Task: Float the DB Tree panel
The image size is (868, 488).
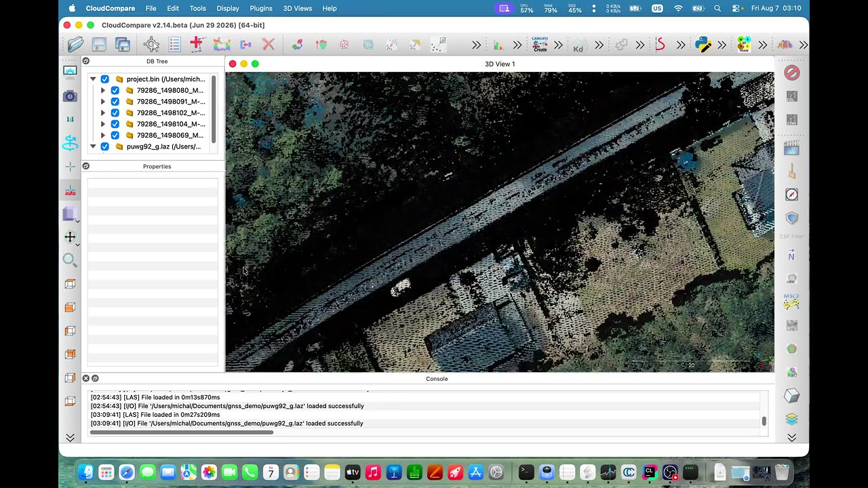Action: tap(86, 61)
